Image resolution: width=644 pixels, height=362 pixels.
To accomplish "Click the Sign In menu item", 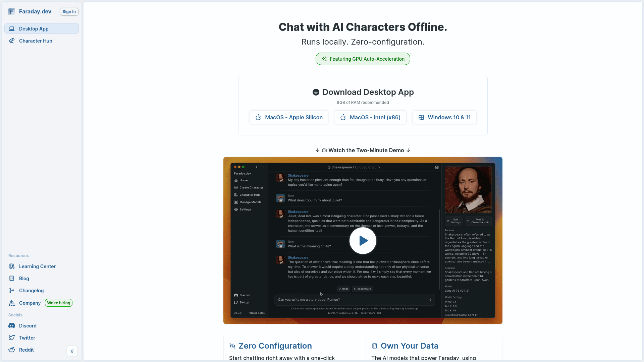I will coord(69,11).
